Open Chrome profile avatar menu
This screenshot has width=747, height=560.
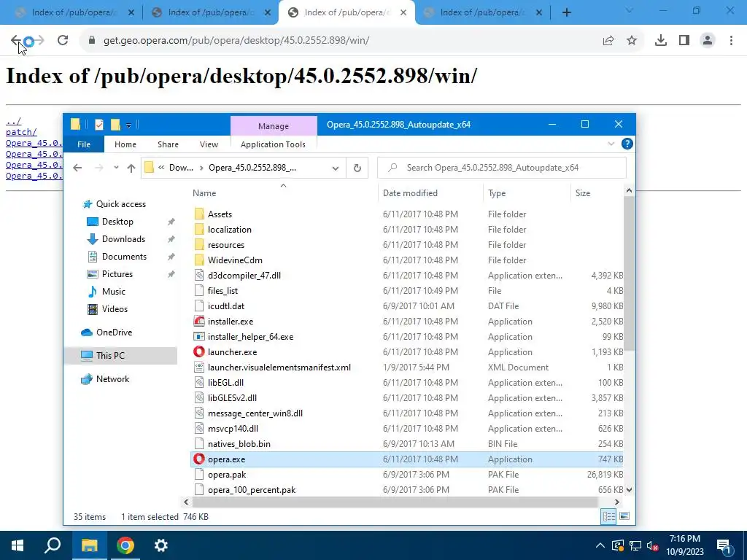click(708, 41)
